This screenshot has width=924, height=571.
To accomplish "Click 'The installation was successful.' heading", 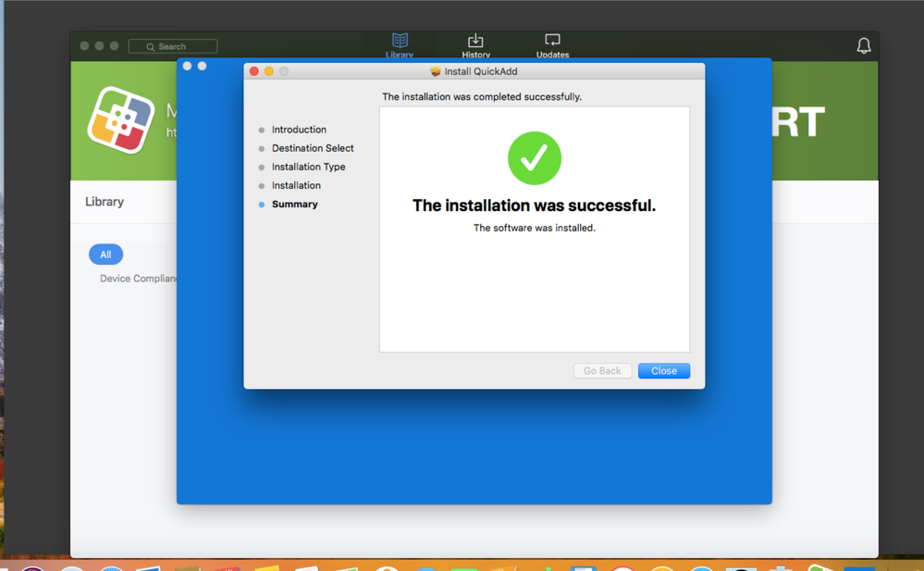I will pos(534,205).
